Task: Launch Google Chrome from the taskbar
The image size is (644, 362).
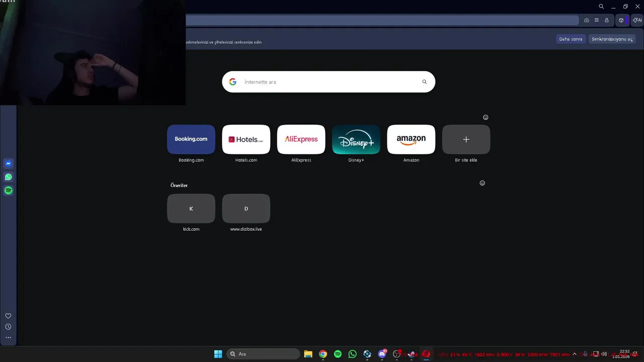Action: [323, 354]
